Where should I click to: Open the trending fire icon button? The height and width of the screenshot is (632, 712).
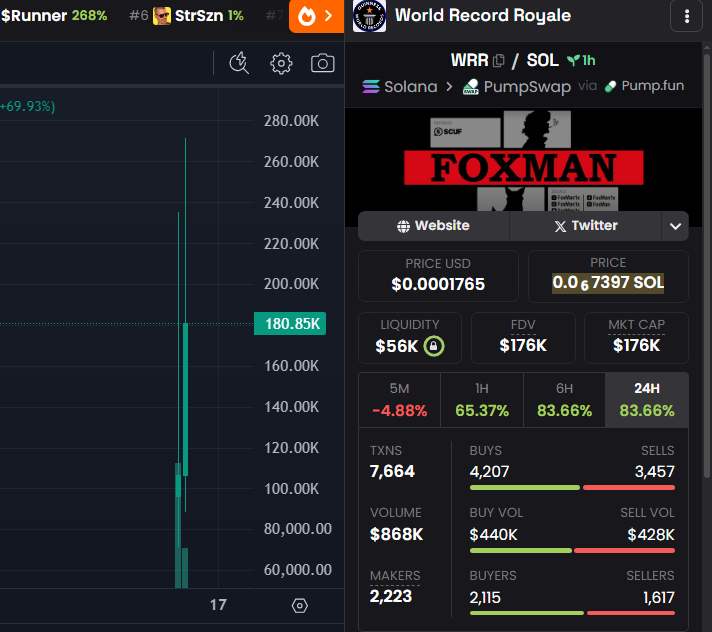(x=316, y=16)
